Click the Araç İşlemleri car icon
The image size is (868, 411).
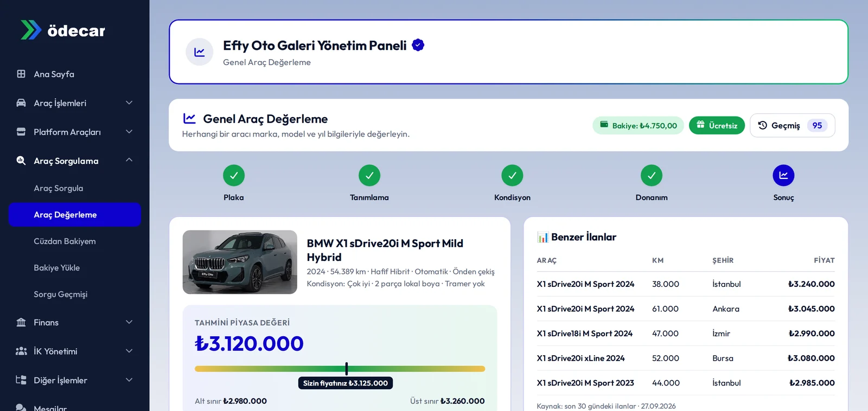pyautogui.click(x=21, y=102)
